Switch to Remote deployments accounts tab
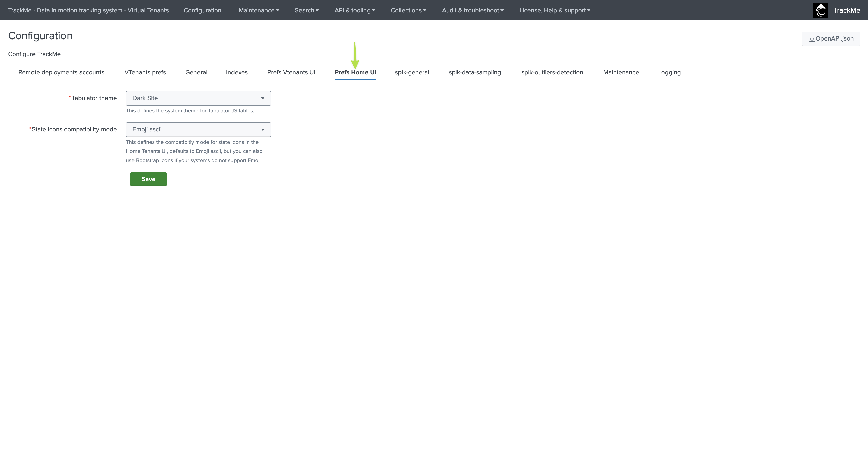 pos(61,72)
